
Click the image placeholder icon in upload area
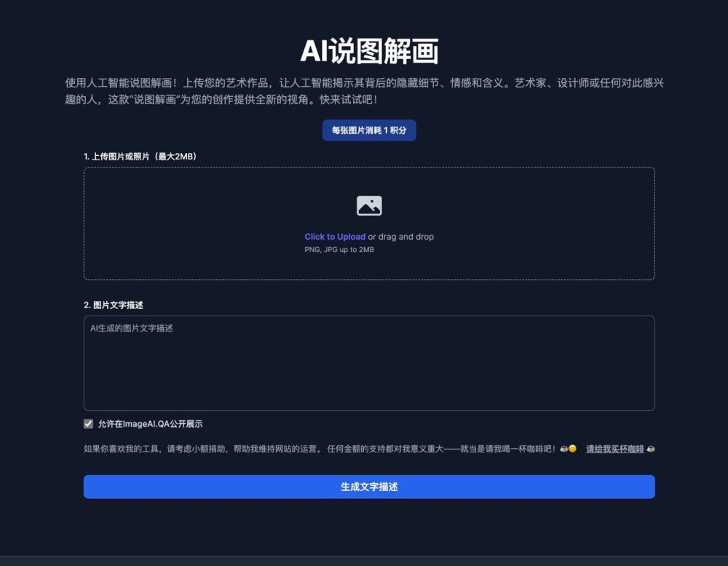(x=369, y=206)
